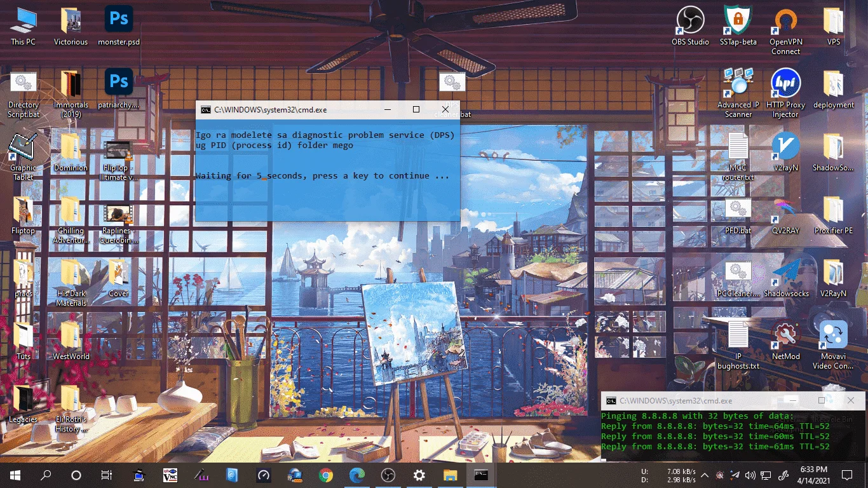Show hidden system tray icons chevron
Screen dimensions: 868x488
tap(705, 475)
